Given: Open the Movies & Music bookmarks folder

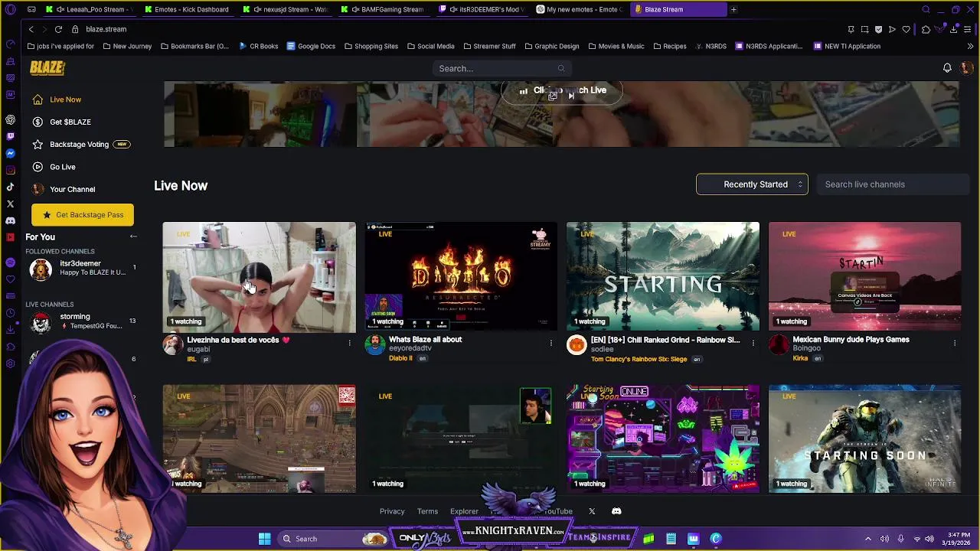Looking at the screenshot, I should tap(616, 46).
